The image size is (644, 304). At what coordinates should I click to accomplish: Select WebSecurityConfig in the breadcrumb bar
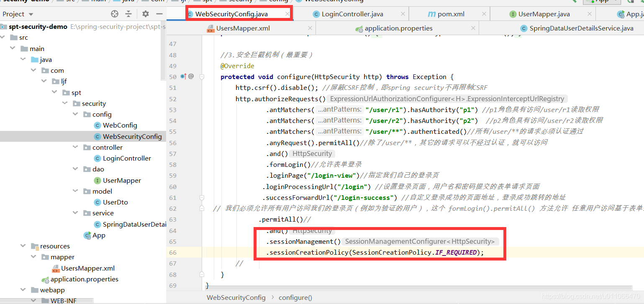(236, 297)
